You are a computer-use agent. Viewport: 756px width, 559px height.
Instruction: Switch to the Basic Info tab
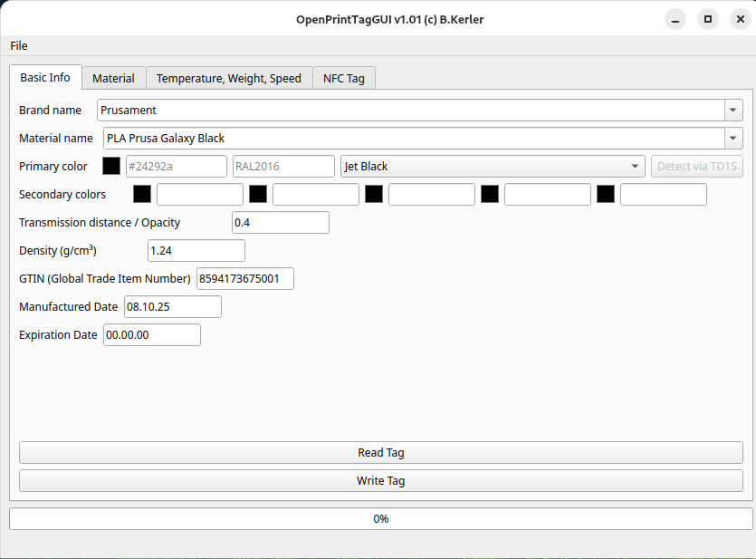(45, 78)
